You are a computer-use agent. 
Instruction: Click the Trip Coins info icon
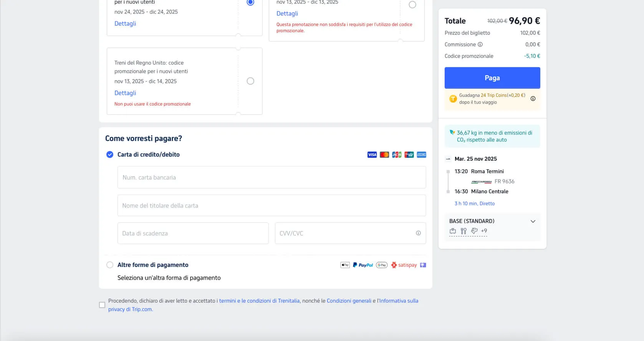point(533,99)
